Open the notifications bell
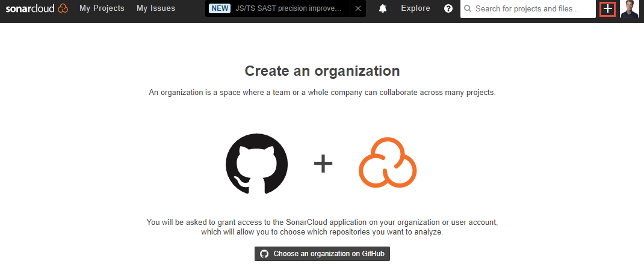644x270 pixels. click(383, 8)
